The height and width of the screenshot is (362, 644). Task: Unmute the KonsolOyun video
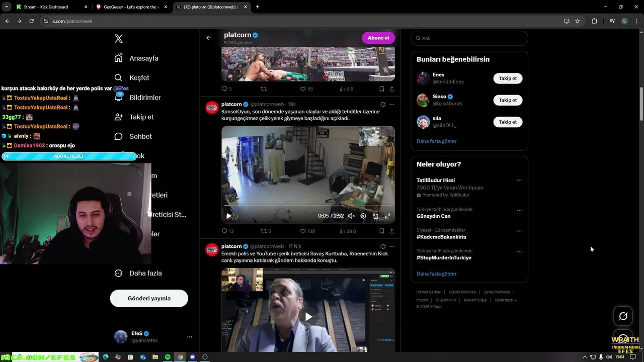click(351, 216)
